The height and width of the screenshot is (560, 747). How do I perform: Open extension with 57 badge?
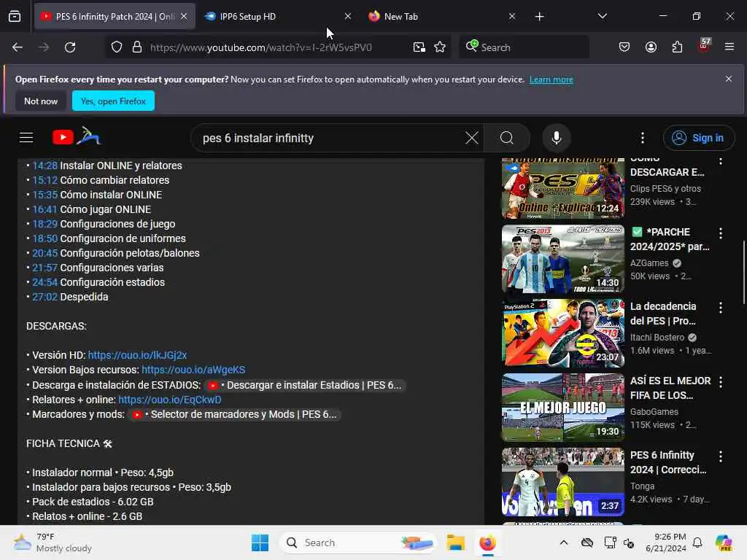pyautogui.click(x=704, y=46)
